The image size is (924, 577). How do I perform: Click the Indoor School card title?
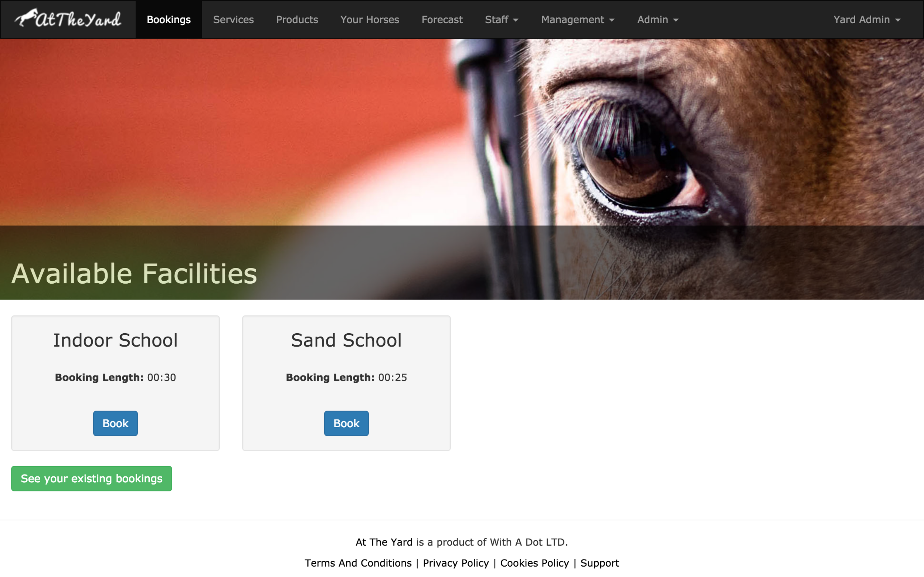pos(116,340)
